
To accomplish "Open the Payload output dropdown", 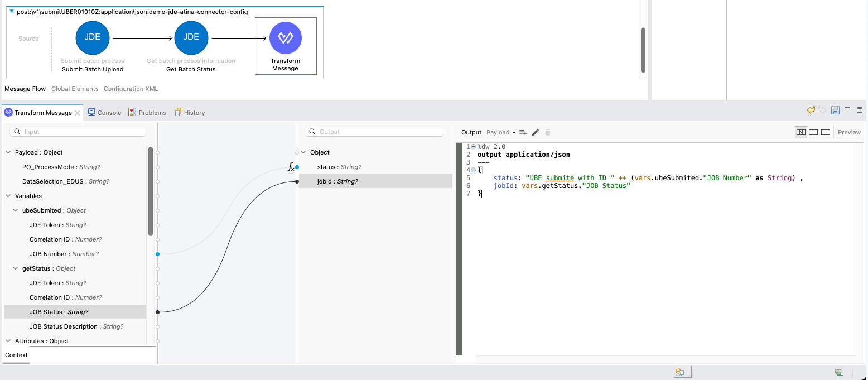I will point(500,132).
